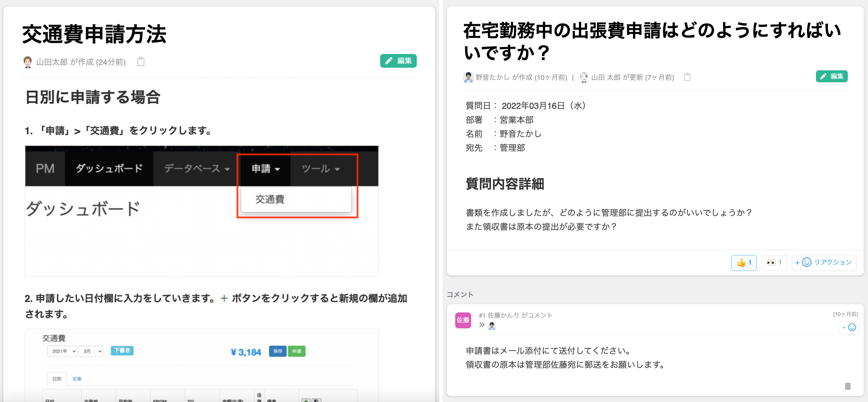Viewport: 868px width, 402px height.
Task: Edit the question using the 編集 button
Action: coord(831,76)
